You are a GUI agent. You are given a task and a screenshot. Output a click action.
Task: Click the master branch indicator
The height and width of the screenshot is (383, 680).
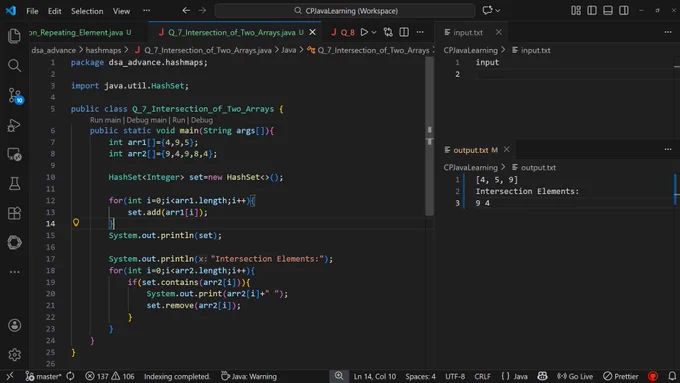point(43,376)
